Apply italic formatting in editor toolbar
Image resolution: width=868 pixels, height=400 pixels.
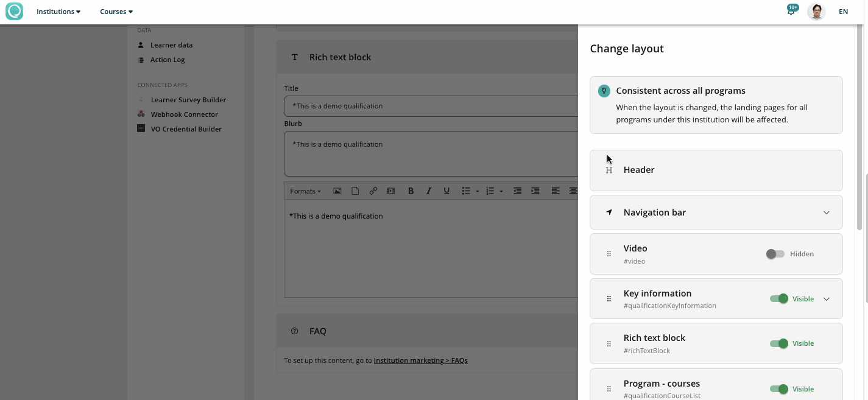click(x=429, y=191)
